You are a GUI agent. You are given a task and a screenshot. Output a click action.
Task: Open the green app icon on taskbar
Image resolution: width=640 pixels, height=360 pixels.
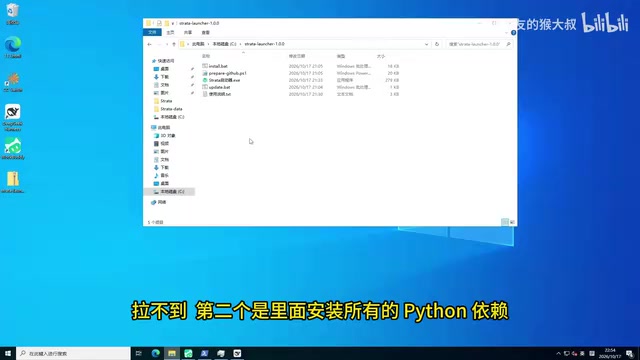click(188, 353)
